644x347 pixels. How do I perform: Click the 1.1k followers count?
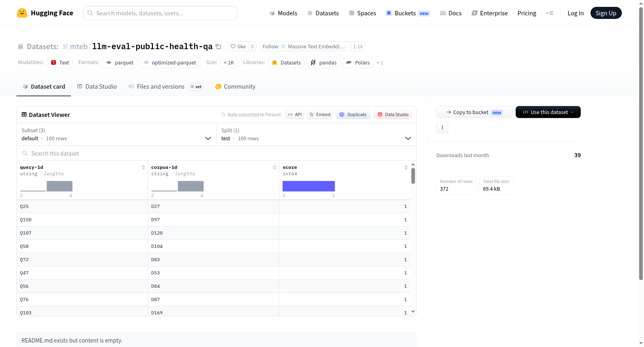coord(358,46)
